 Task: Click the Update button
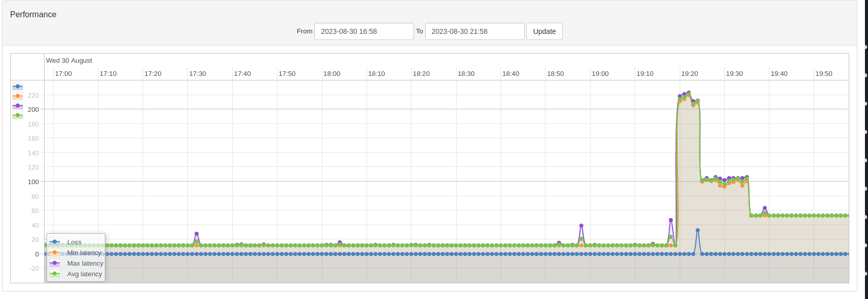[x=544, y=31]
